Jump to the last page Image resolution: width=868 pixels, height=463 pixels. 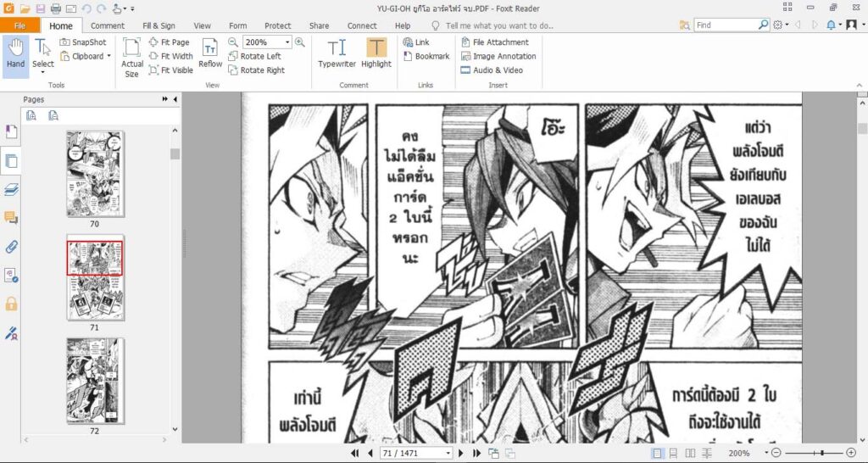click(476, 453)
